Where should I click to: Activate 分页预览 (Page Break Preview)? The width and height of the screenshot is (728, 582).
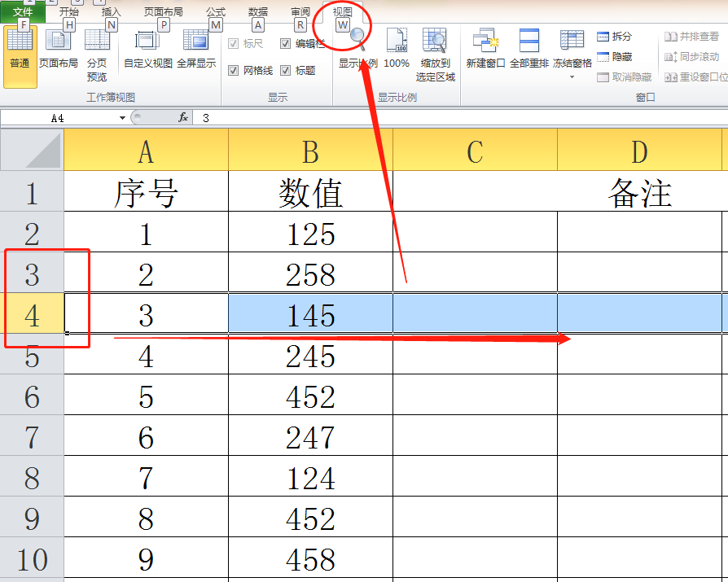(97, 57)
